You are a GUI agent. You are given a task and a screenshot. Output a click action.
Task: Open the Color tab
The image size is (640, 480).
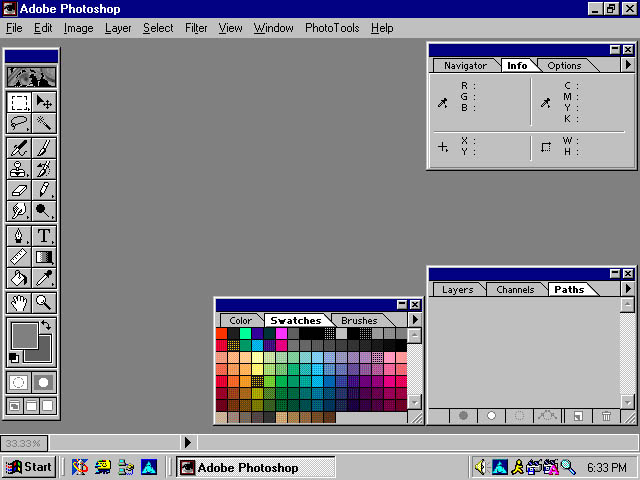tap(240, 320)
